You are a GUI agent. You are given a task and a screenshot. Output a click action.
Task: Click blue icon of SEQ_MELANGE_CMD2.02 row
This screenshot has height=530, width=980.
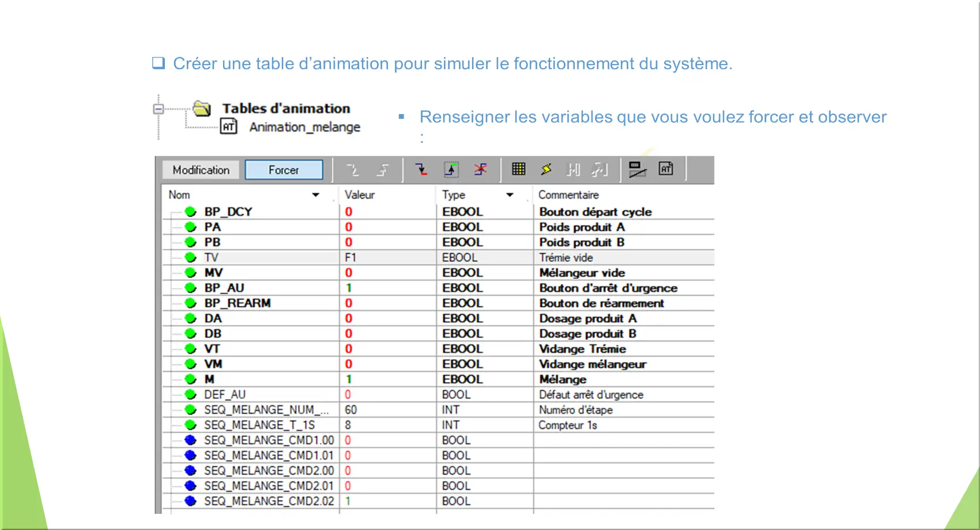[x=191, y=501]
